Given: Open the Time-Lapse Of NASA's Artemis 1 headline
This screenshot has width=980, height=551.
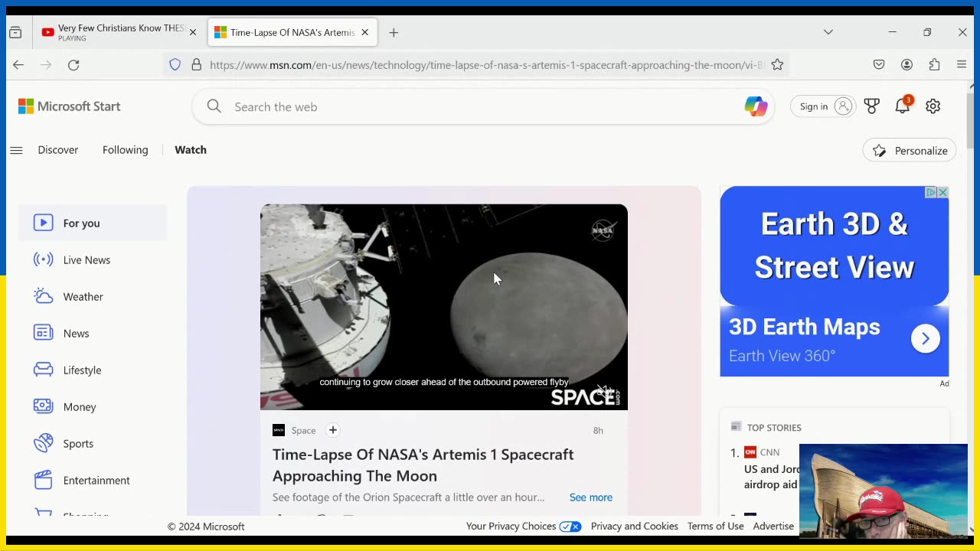Looking at the screenshot, I should 423,465.
